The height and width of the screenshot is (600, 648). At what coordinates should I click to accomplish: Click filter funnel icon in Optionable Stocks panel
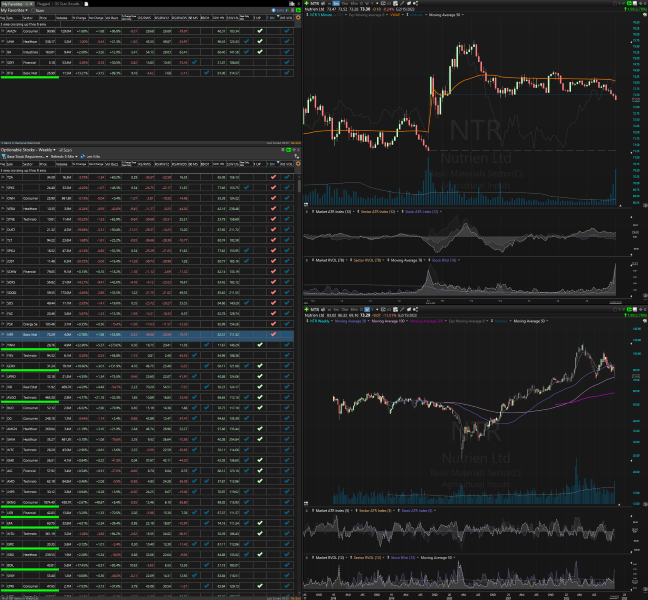[4, 157]
